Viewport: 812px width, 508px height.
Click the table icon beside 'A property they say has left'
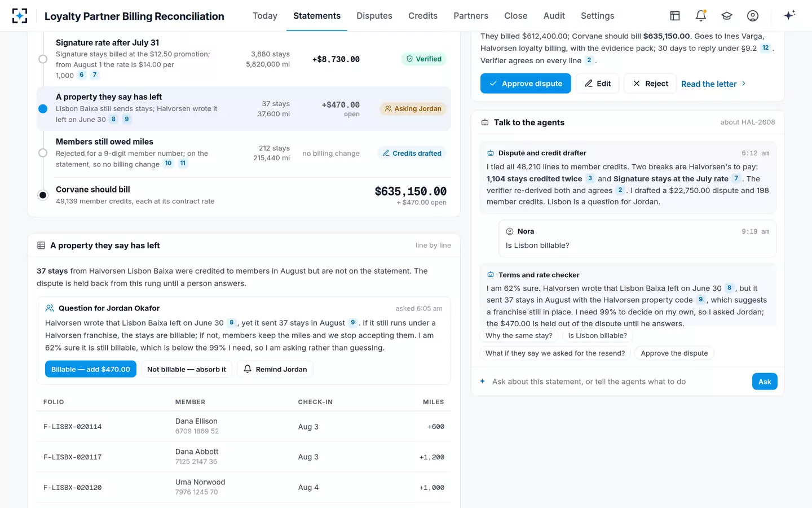41,246
